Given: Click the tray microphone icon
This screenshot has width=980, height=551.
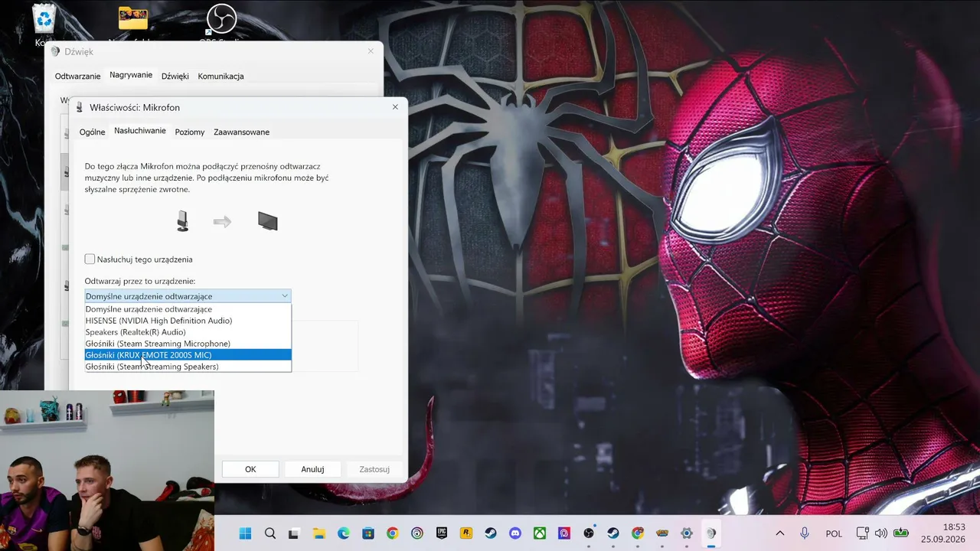Looking at the screenshot, I should pos(805,533).
